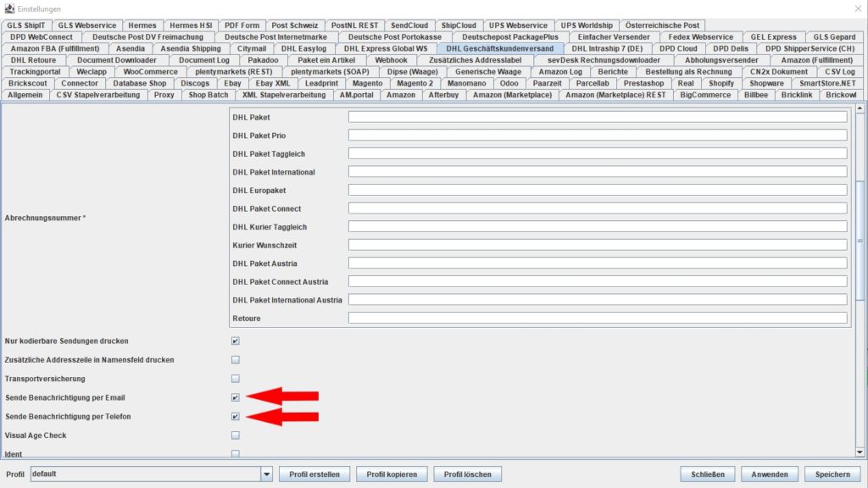Viewport: 868px width, 488px height.
Task: Click scrollbar down arrow in settings panel
Action: coord(860,452)
